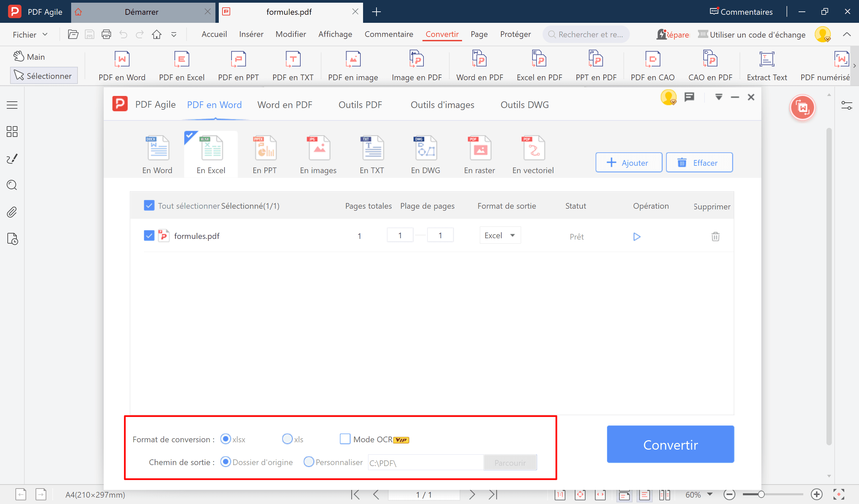
Task: Select the En Word conversion type
Action: [x=157, y=155]
